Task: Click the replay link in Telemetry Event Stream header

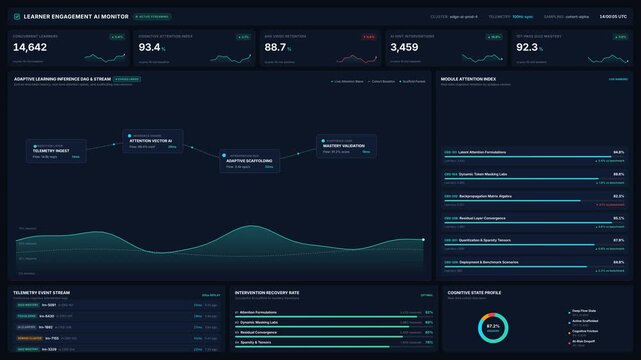Action: coord(211,295)
